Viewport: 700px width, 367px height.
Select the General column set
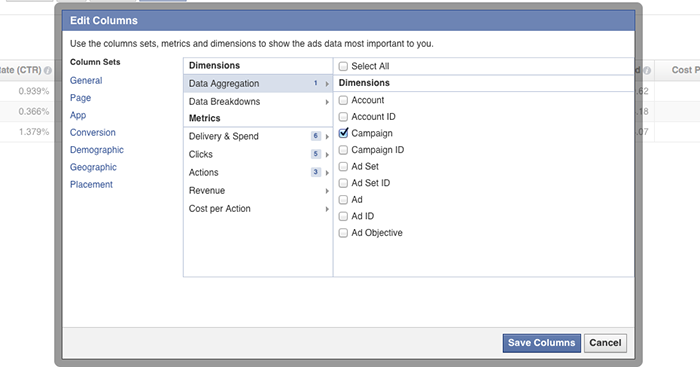click(86, 81)
